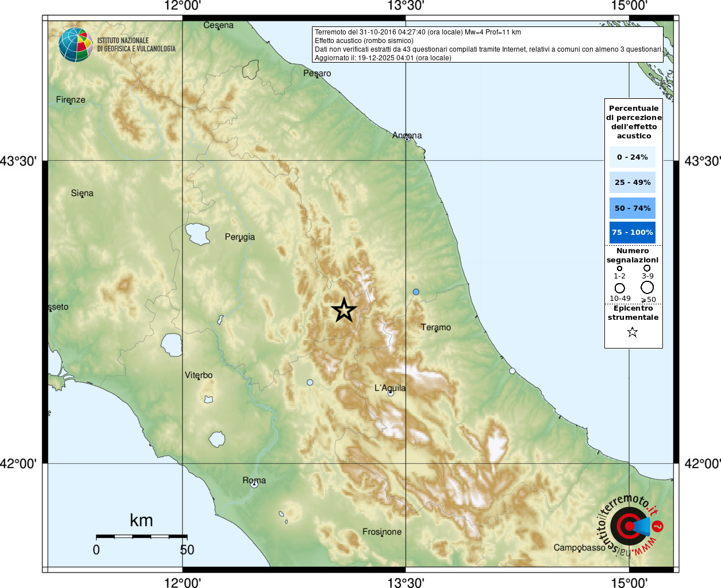Click Lake Bracciano south of Viterbo
This screenshot has height=588, width=721.
pyautogui.click(x=217, y=439)
